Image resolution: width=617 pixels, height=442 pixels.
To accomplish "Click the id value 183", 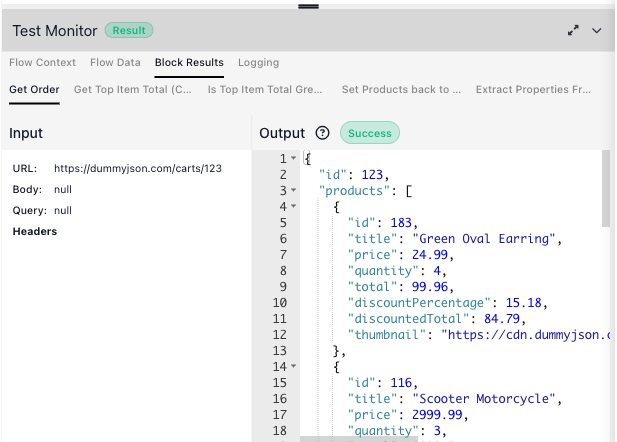I will coord(401,223).
